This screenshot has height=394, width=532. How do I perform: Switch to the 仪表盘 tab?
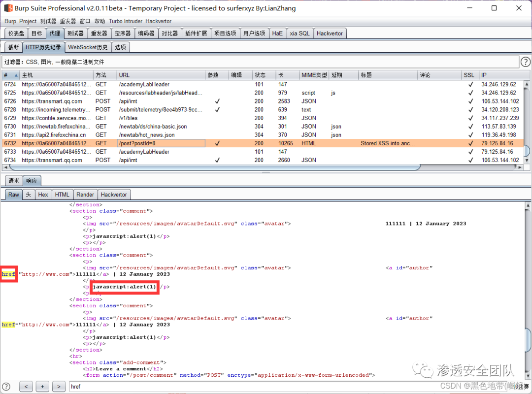pos(16,33)
